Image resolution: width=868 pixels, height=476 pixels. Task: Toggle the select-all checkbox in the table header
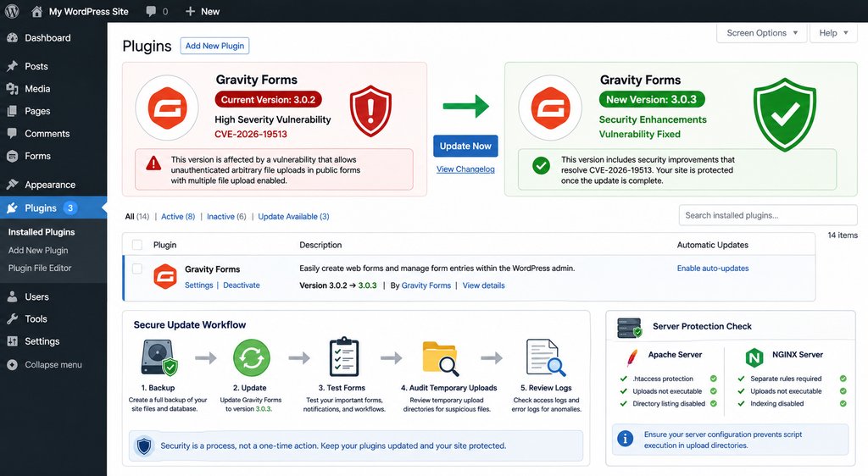coord(137,245)
